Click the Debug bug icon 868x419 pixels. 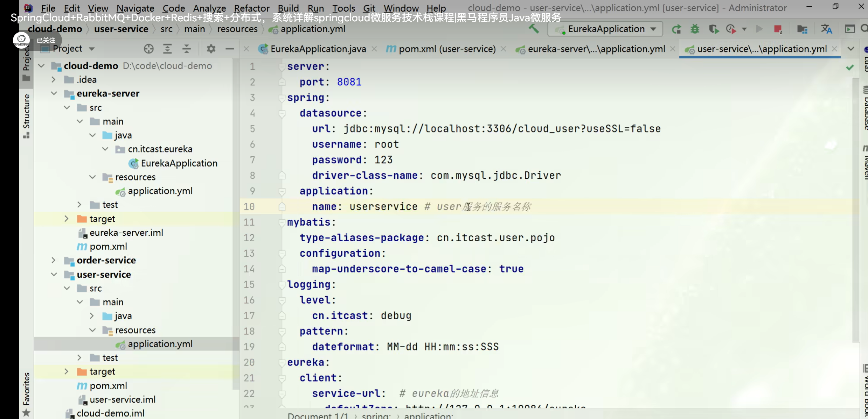[x=695, y=29]
